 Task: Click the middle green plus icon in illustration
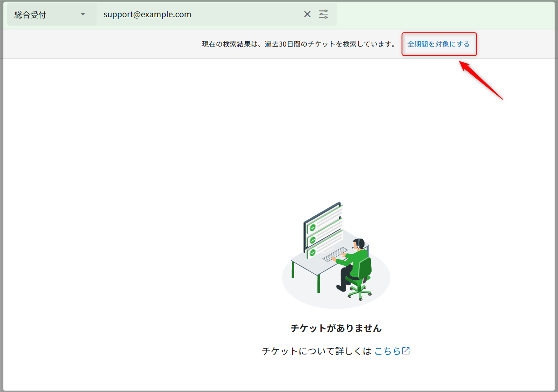313,240
